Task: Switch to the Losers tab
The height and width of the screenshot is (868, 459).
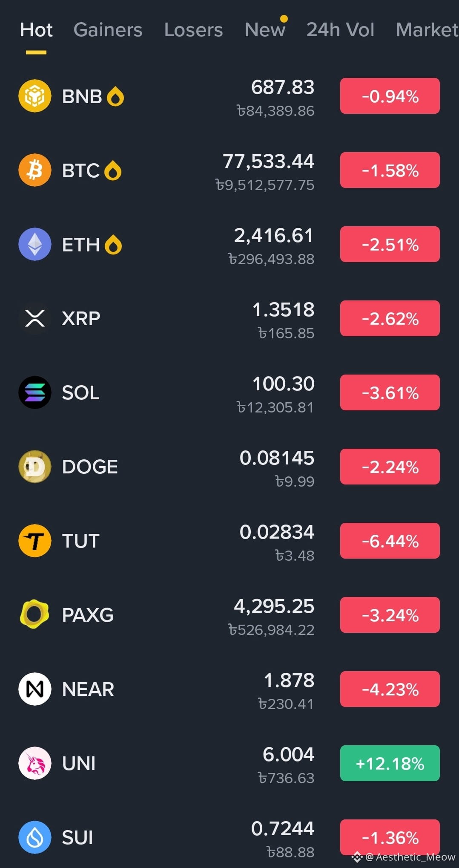Action: (x=193, y=30)
